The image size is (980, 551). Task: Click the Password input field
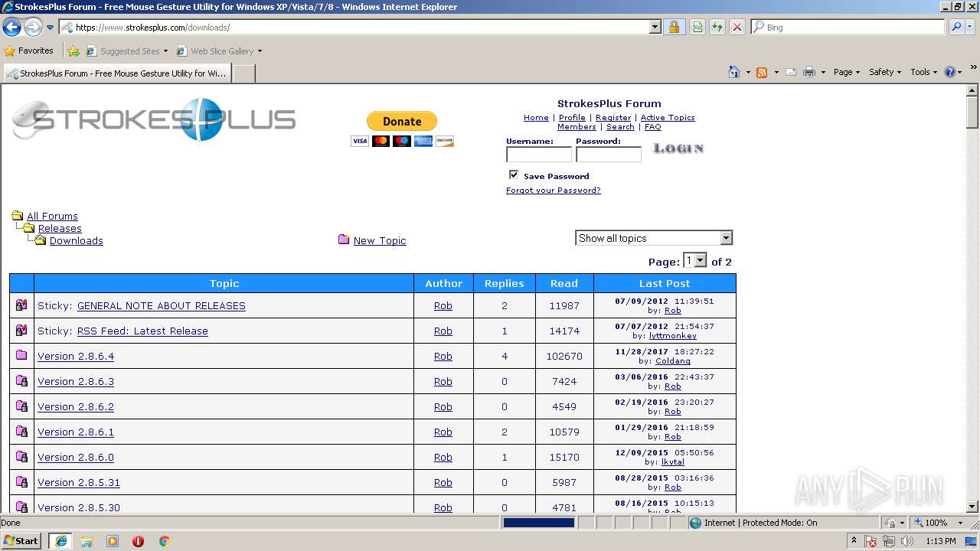coord(609,155)
